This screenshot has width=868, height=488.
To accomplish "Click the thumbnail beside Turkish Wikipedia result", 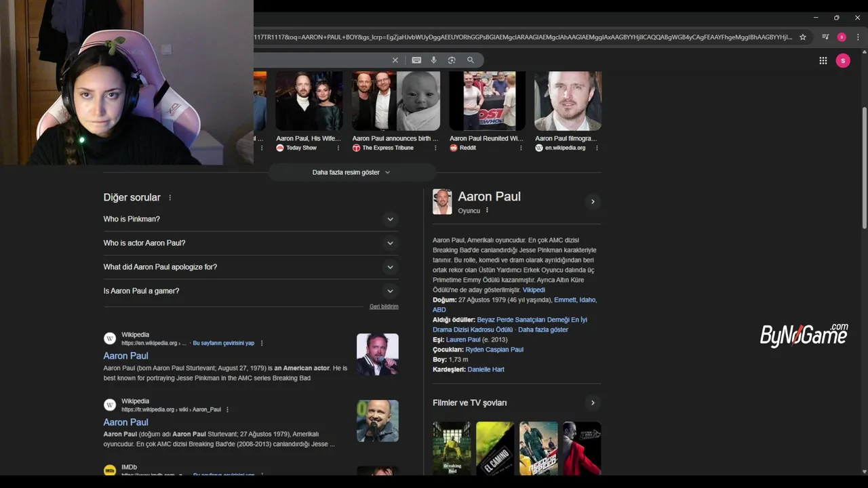I will [378, 421].
